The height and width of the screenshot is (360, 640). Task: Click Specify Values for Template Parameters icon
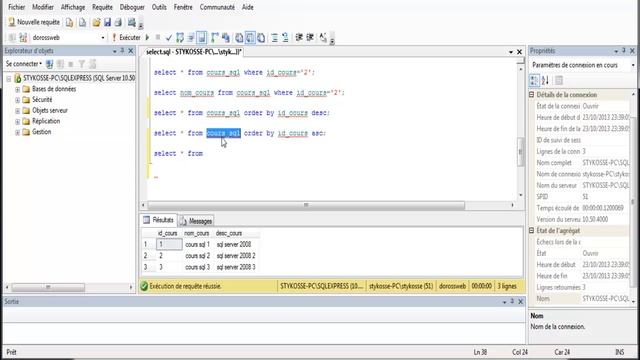point(323,38)
